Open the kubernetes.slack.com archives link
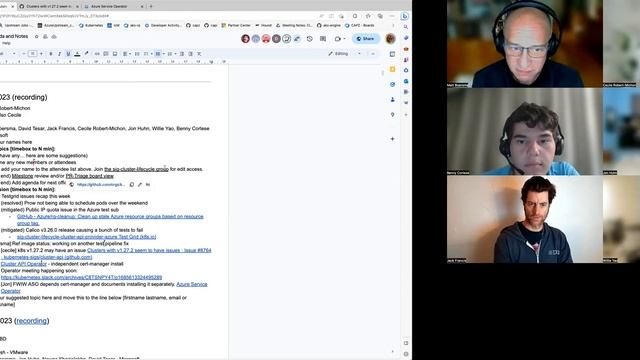Screen dimensions: 640x360 [81, 278]
